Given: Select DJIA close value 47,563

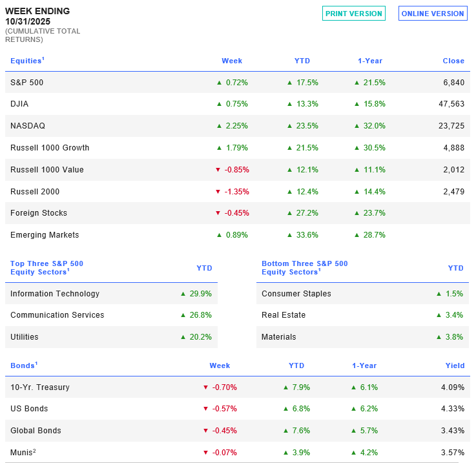Looking at the screenshot, I should coord(451,104).
